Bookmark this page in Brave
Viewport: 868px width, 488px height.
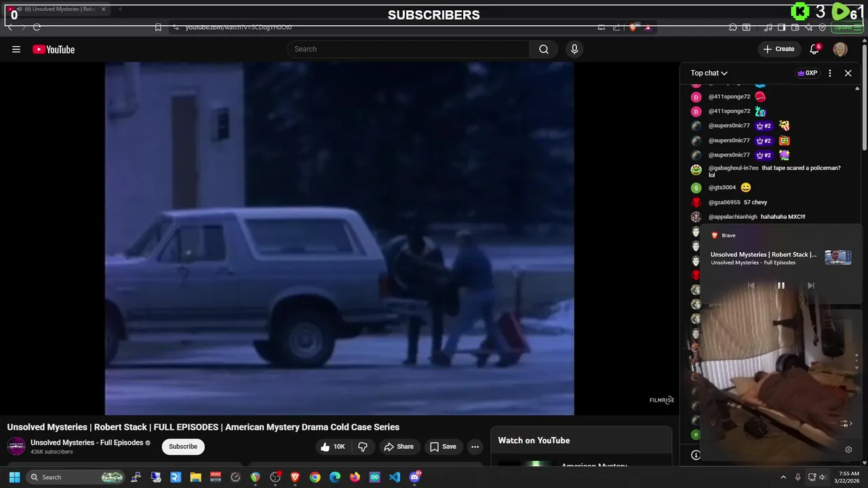click(x=158, y=27)
